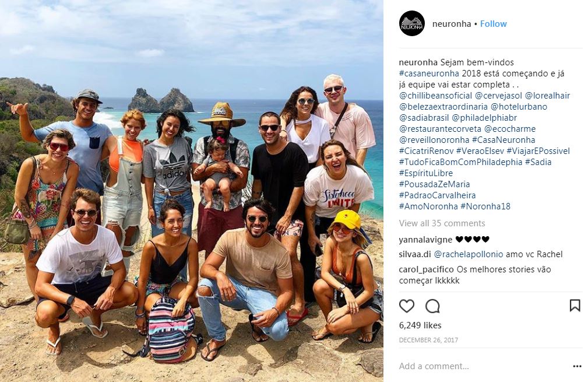Image resolution: width=588 pixels, height=382 pixels.
Task: Save post with the bookmark icon
Action: (575, 306)
